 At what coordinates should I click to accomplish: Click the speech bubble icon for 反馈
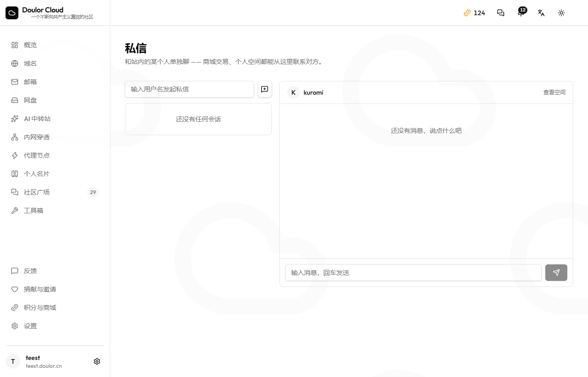(x=15, y=271)
